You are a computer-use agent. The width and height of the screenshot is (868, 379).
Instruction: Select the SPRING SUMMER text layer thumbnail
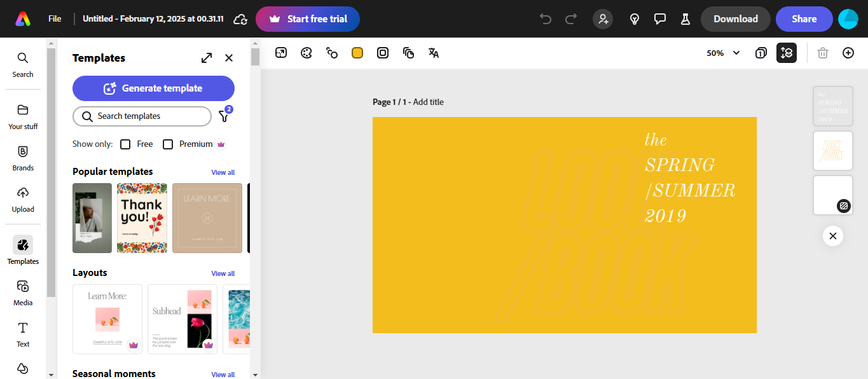[833, 106]
